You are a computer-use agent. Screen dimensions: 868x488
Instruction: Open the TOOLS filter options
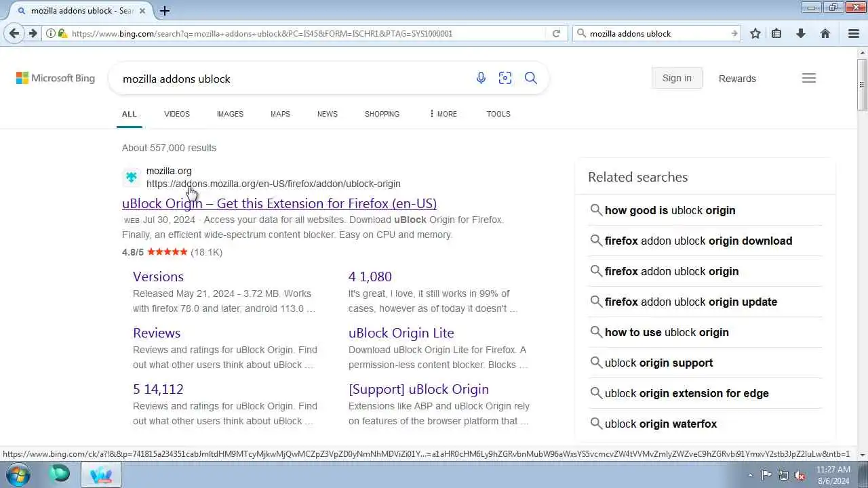click(498, 114)
